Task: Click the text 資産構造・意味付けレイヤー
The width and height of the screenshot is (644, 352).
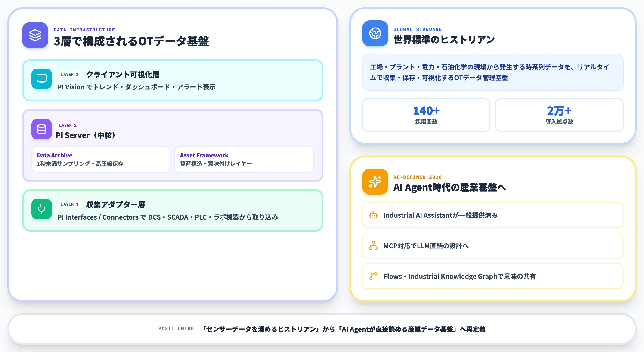Action: pos(216,164)
